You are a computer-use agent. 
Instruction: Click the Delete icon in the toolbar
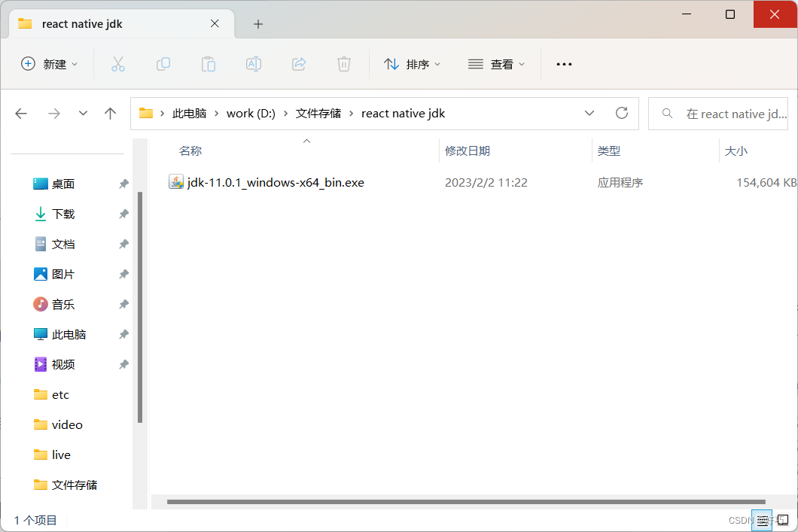[x=344, y=64]
